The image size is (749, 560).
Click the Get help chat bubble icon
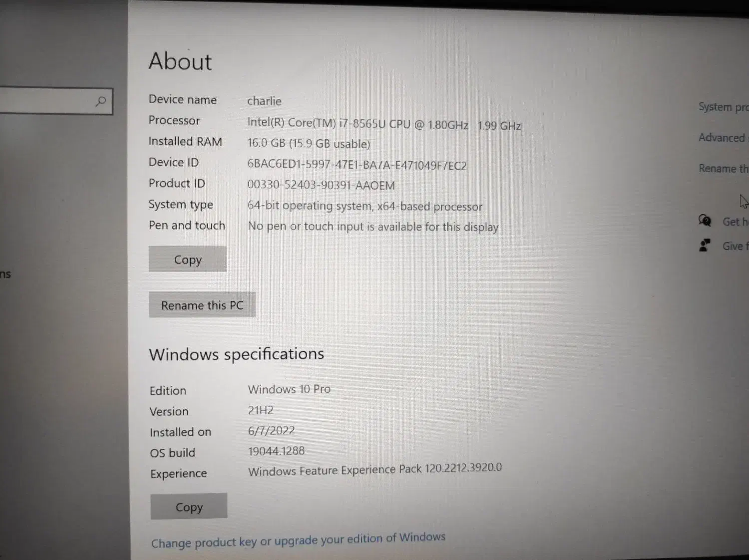[x=705, y=221]
